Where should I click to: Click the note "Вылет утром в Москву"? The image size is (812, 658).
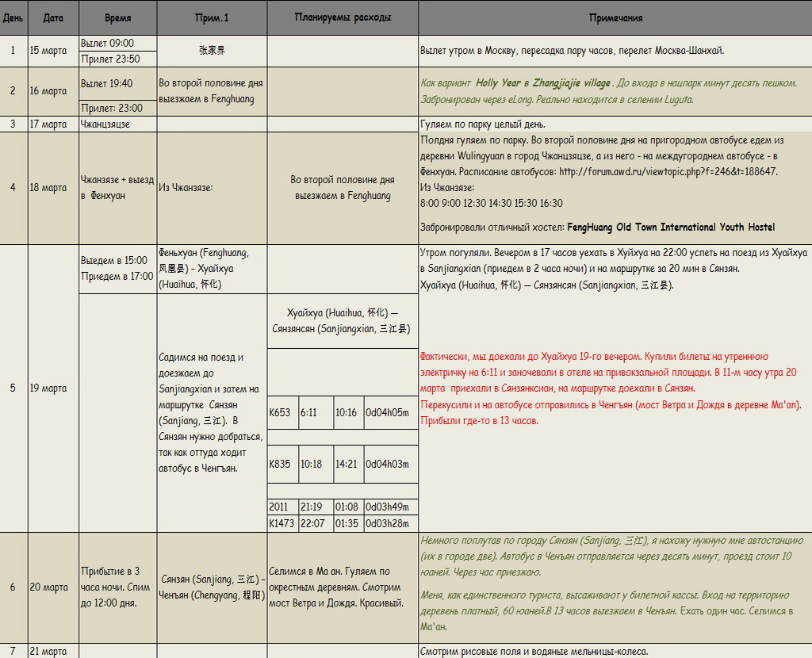click(x=573, y=51)
